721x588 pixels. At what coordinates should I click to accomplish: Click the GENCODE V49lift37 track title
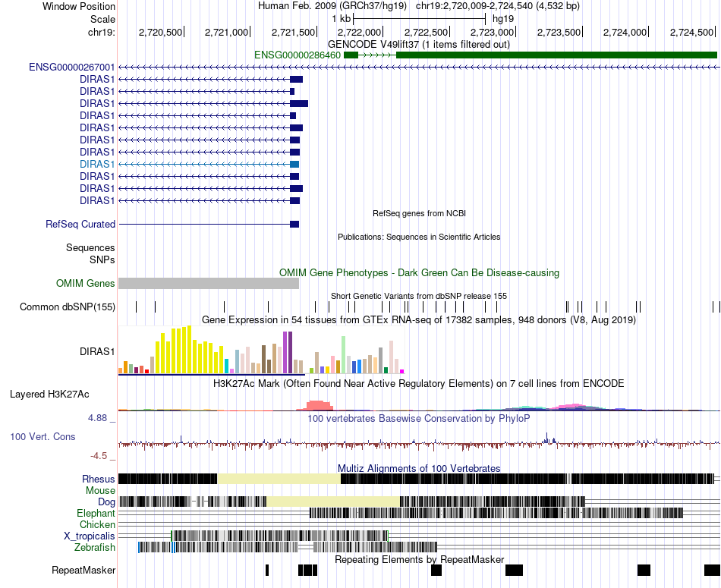coord(419,45)
